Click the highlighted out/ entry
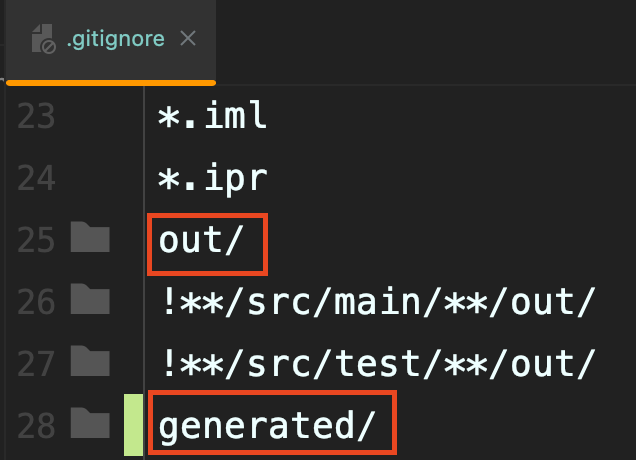 (x=207, y=242)
